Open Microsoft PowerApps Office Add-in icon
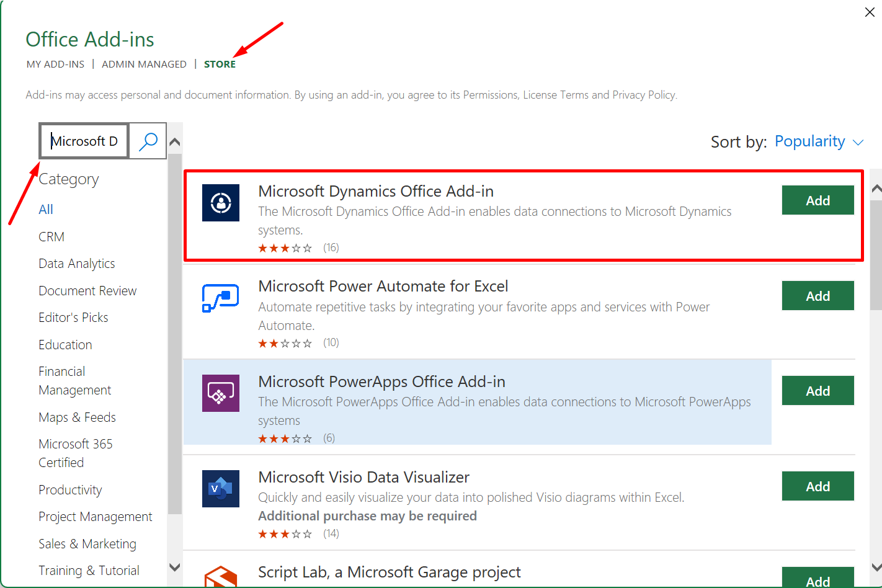This screenshot has width=882, height=588. (x=221, y=393)
